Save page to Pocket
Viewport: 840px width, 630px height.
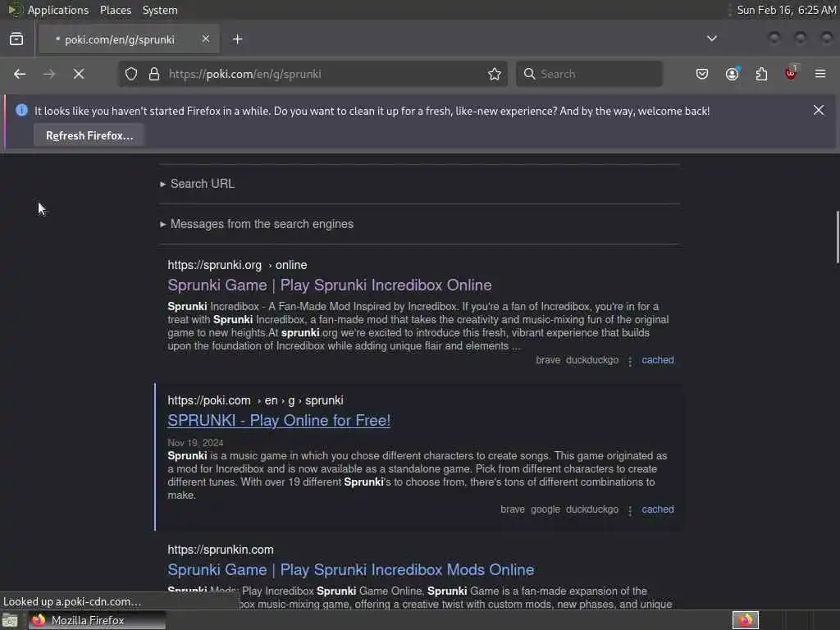tap(702, 74)
